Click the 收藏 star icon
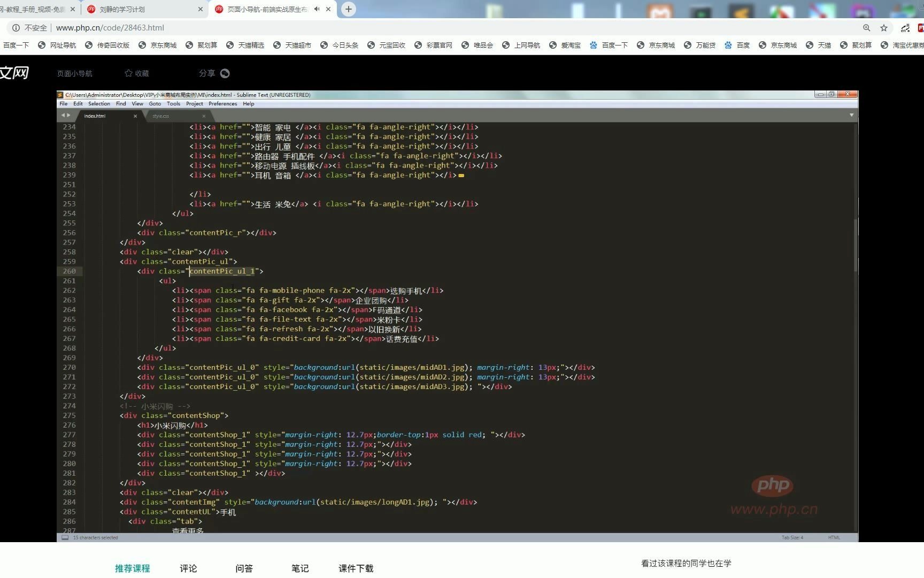Image resolution: width=924 pixels, height=578 pixels. click(128, 73)
